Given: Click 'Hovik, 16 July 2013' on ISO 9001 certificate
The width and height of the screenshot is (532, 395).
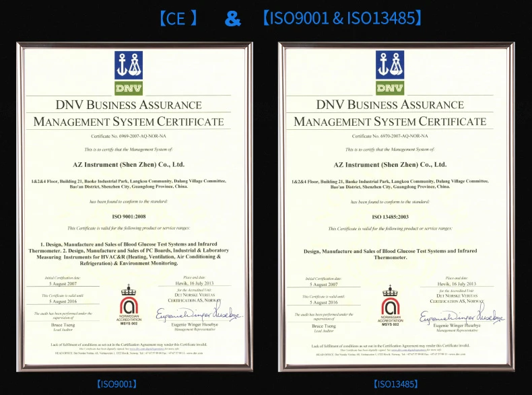Looking at the screenshot, I should 195,283.
